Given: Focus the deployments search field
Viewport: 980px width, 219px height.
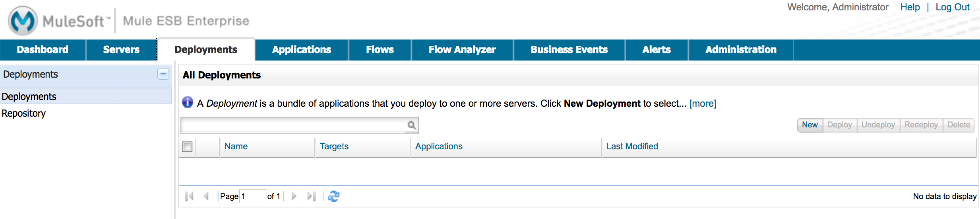Looking at the screenshot, I should 293,125.
